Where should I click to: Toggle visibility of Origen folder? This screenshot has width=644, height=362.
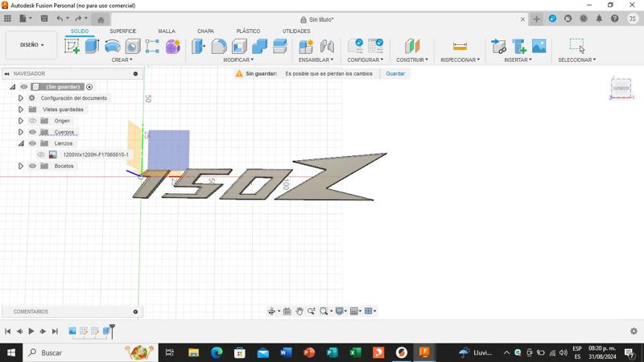tap(32, 121)
